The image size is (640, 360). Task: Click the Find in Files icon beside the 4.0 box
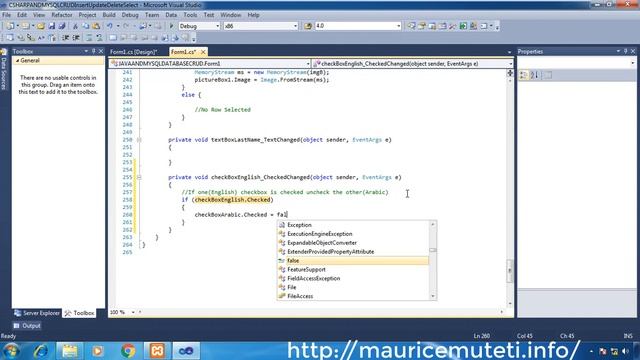pos(308,26)
